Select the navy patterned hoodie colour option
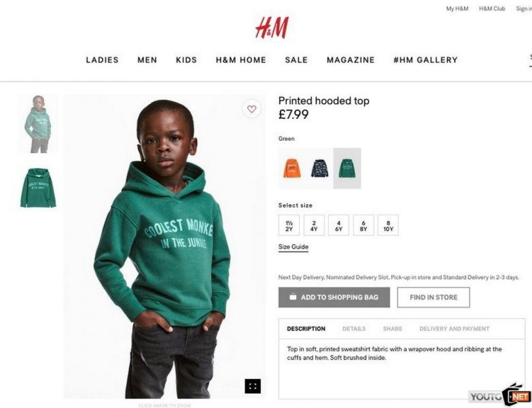 [x=319, y=169]
